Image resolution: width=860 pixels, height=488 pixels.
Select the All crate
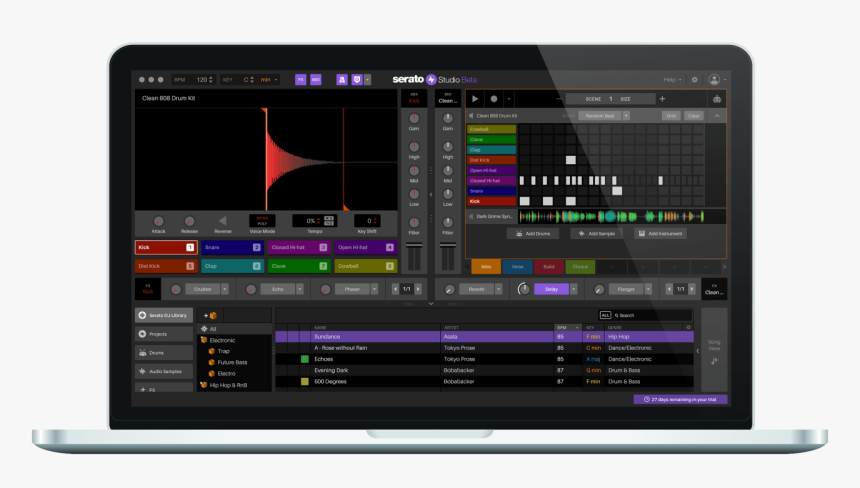235,329
